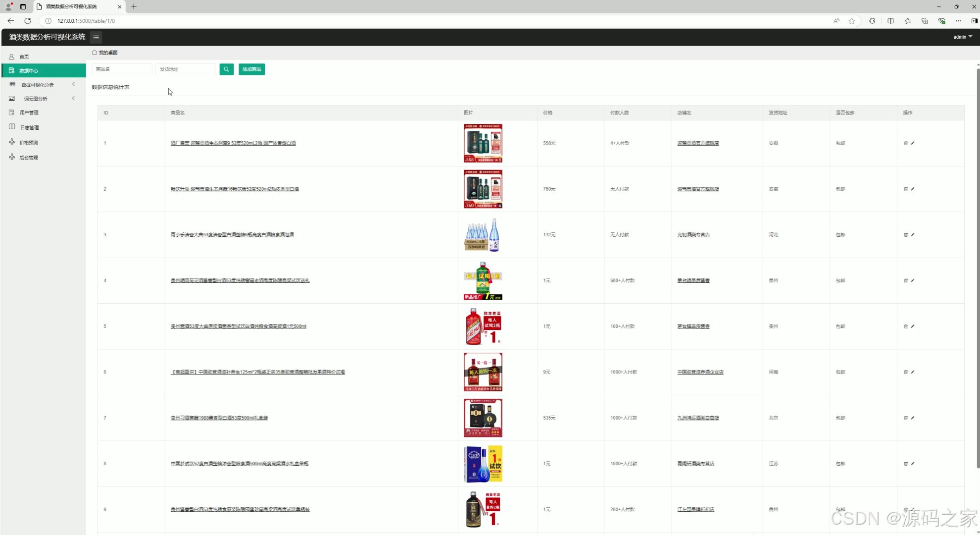Click the product thumbnail image for ID 4
This screenshot has height=535, width=980.
(x=483, y=281)
